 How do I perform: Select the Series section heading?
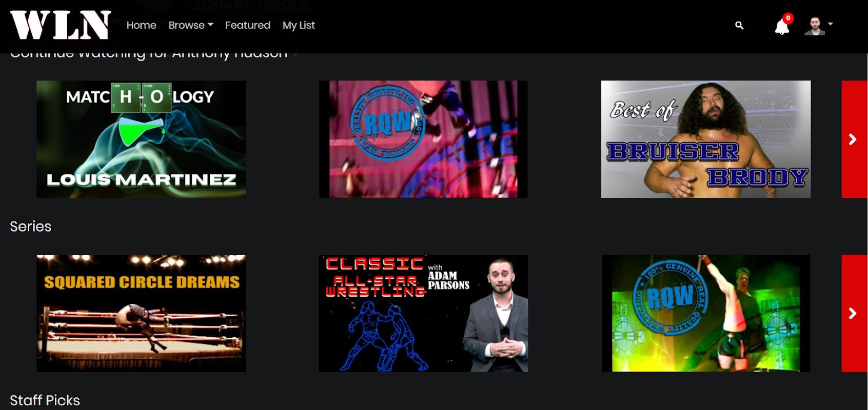pyautogui.click(x=31, y=227)
